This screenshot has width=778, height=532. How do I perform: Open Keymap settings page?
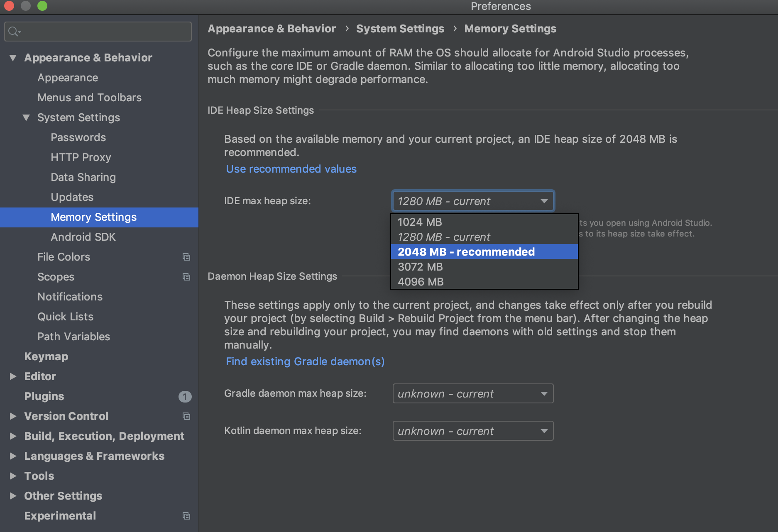click(x=46, y=356)
